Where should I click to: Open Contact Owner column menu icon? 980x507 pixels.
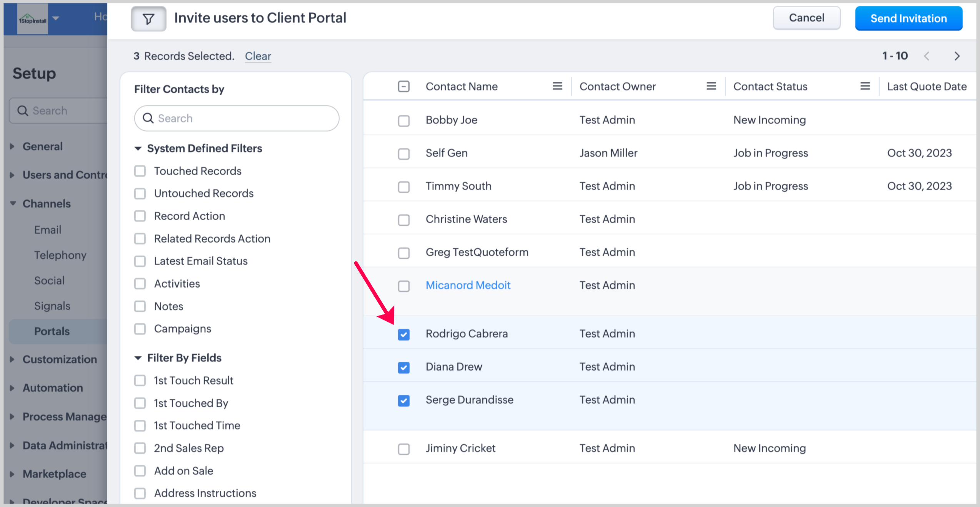point(711,86)
